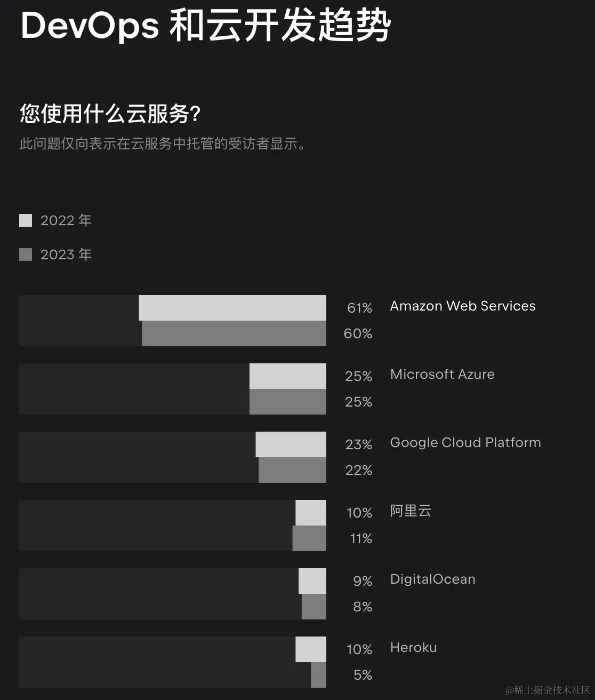Click the 2022 年 legend color swatch
This screenshot has height=700, width=595.
[x=26, y=220]
